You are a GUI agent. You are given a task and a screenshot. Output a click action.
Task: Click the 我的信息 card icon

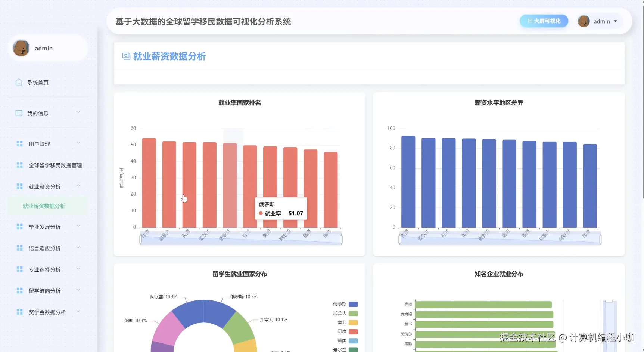coord(19,112)
